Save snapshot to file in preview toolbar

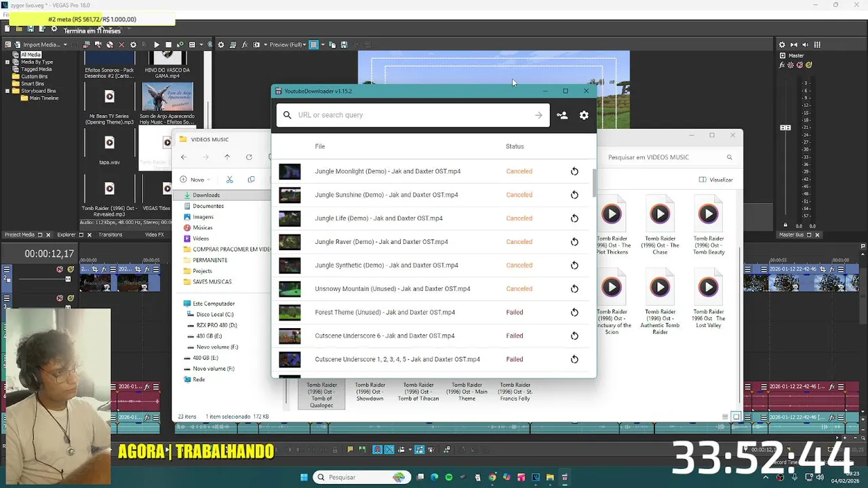[x=344, y=45]
